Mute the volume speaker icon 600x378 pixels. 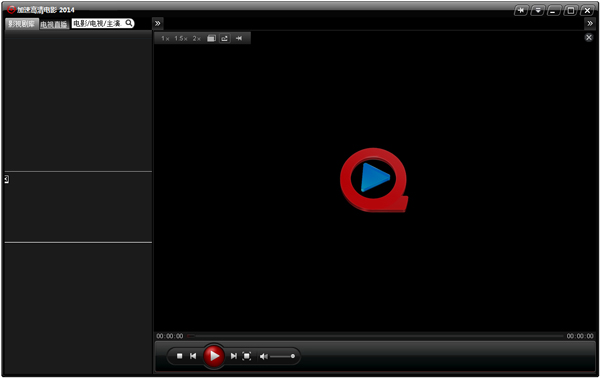point(264,357)
